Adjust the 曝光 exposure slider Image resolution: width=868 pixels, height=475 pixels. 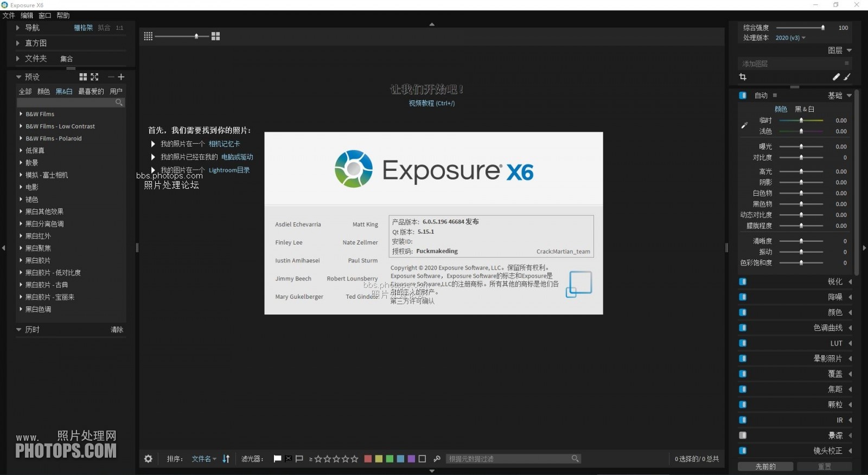pos(801,146)
